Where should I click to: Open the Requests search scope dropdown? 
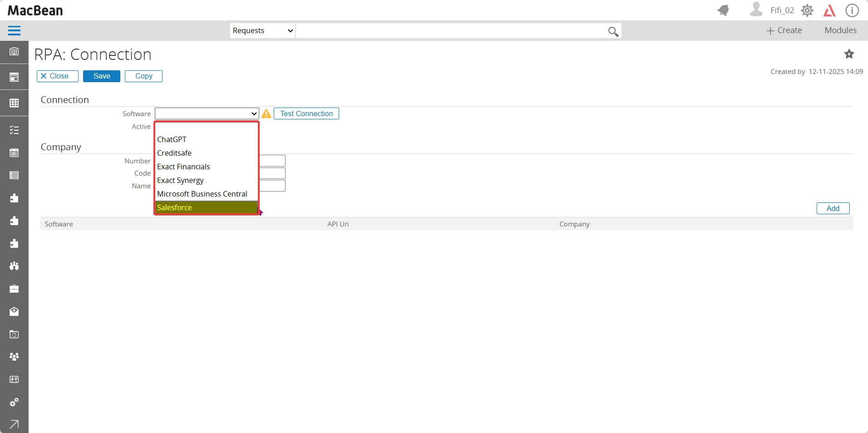262,30
